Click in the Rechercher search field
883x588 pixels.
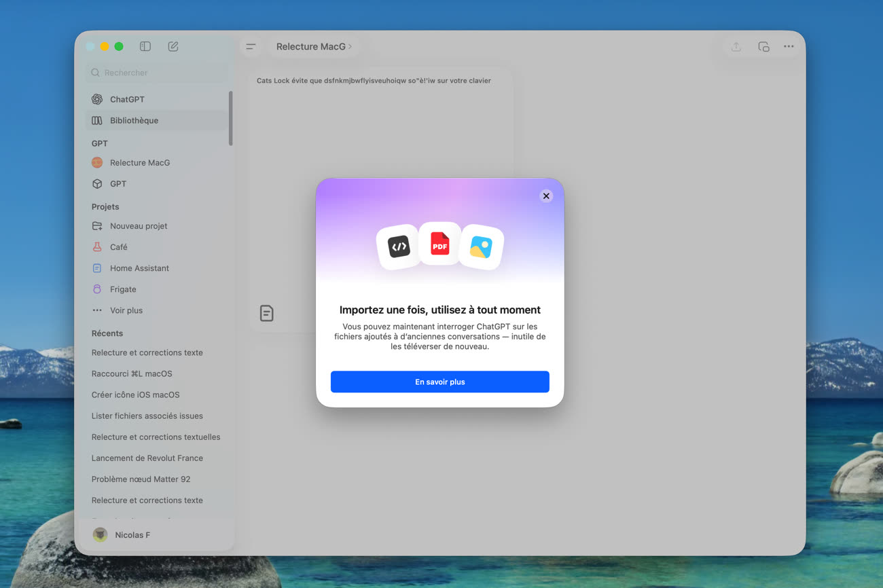pyautogui.click(x=157, y=73)
